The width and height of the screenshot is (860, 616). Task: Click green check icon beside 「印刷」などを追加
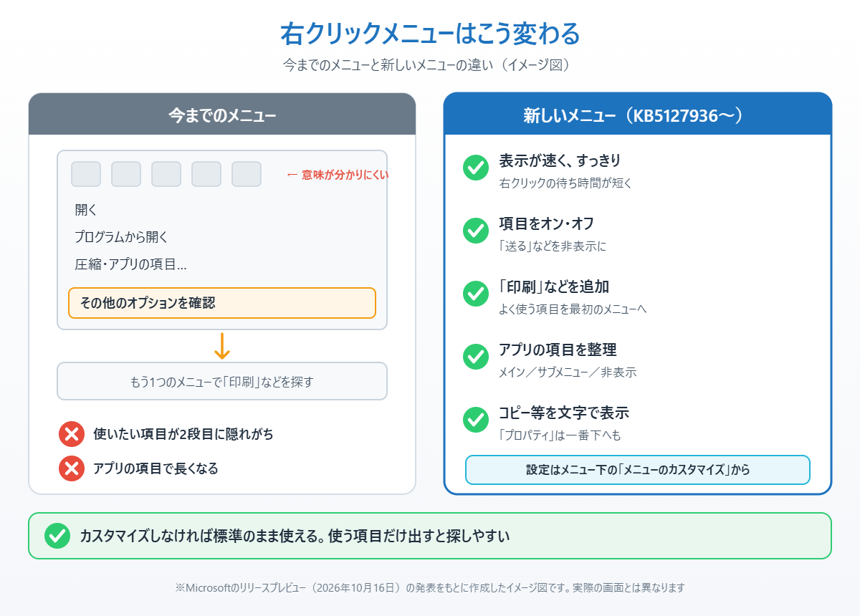point(476,293)
